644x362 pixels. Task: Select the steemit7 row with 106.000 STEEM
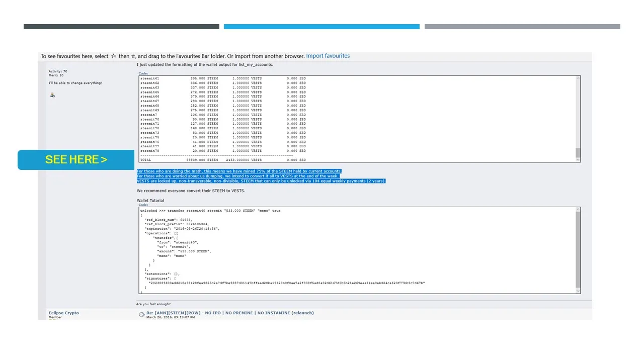[223, 115]
